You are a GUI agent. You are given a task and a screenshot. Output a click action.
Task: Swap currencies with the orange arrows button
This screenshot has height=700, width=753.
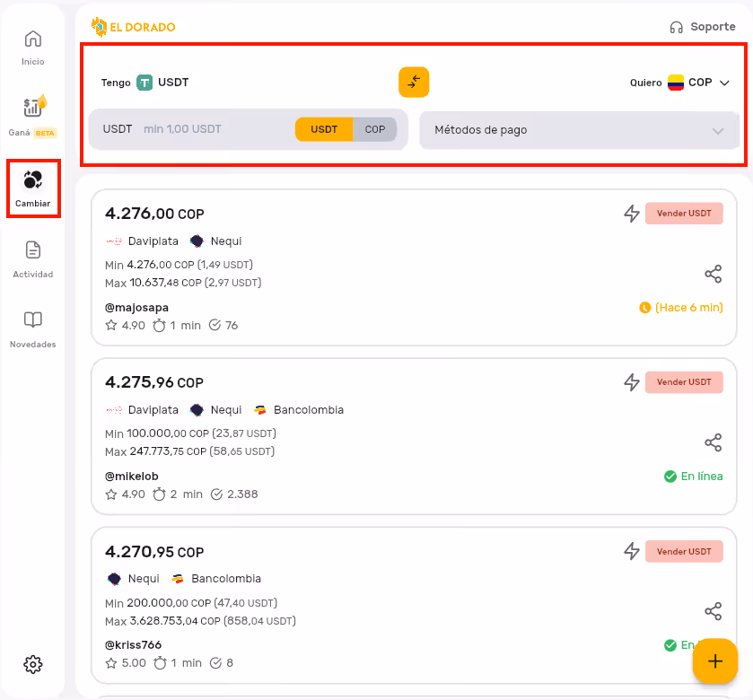point(414,82)
